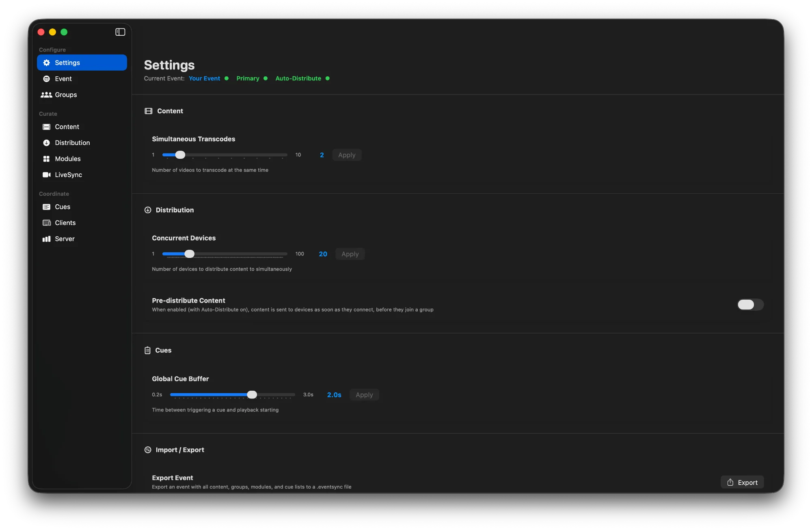Screen dimensions: 812x530
Task: Click the Content icon under Curate
Action: pos(46,127)
